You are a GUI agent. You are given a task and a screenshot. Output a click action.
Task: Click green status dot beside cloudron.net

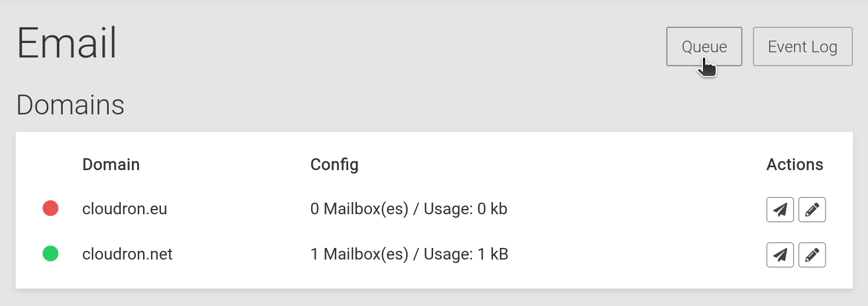pyautogui.click(x=51, y=254)
